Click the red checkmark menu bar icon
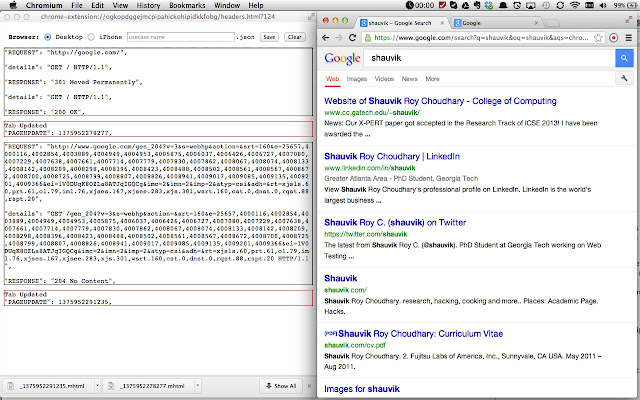The image size is (640, 400). (x=442, y=5)
